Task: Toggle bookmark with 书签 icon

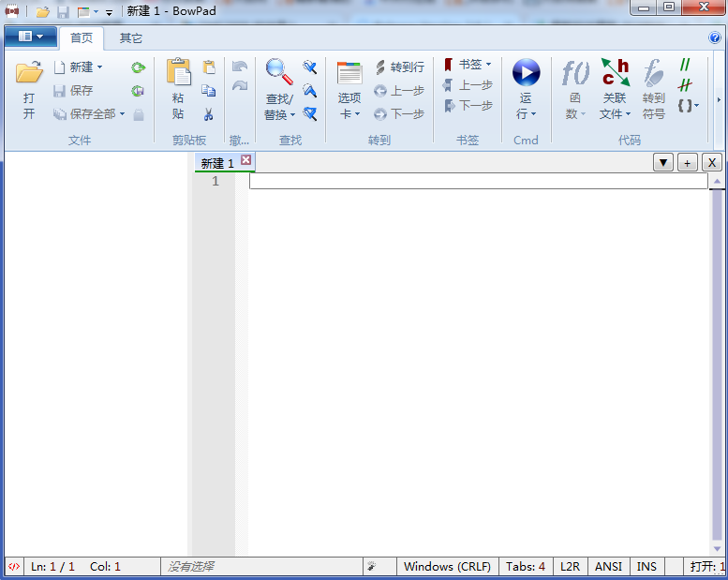Action: click(448, 65)
